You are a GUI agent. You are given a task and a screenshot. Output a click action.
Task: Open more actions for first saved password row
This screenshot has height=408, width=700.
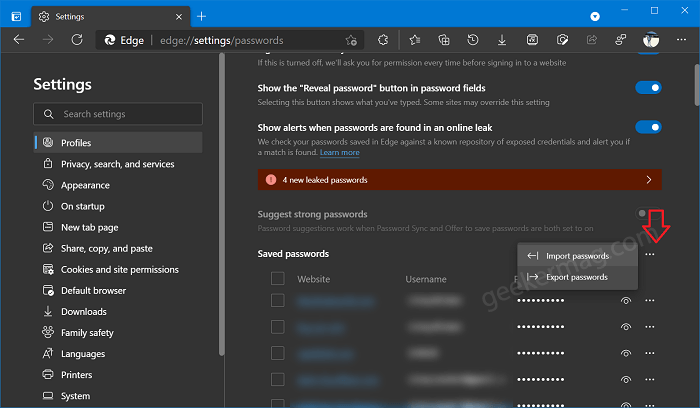[x=650, y=300]
